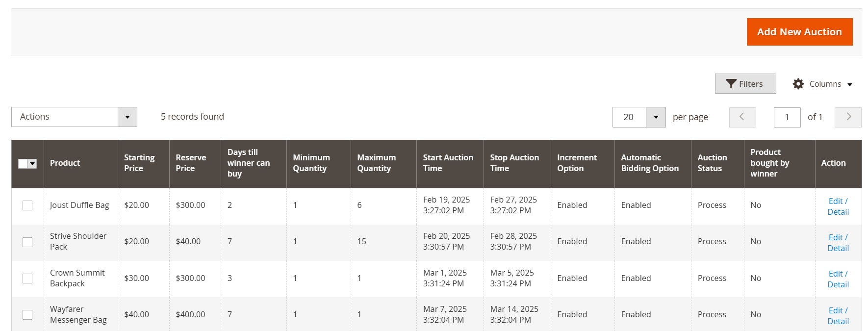Click the current page number field
The height and width of the screenshot is (331, 868).
[x=787, y=117]
